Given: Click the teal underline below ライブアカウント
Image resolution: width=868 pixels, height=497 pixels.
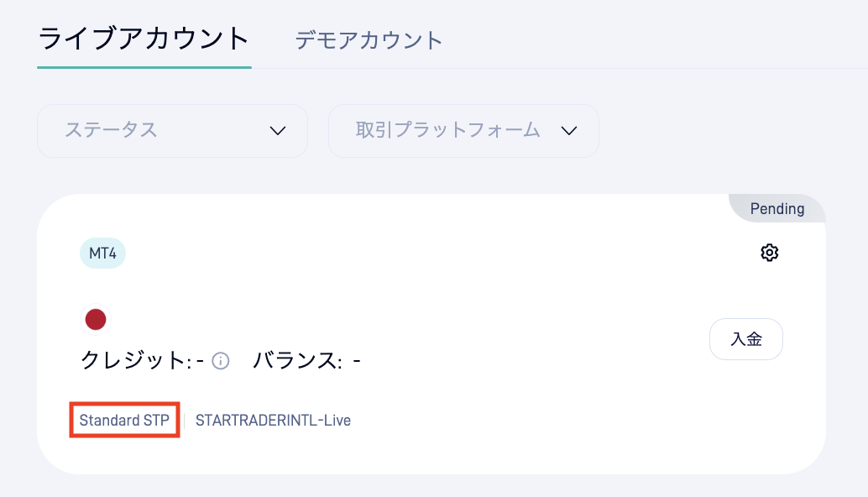Looking at the screenshot, I should tap(144, 67).
